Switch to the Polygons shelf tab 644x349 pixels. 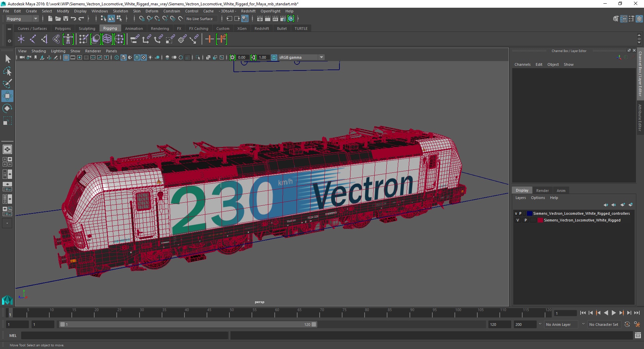click(x=63, y=29)
